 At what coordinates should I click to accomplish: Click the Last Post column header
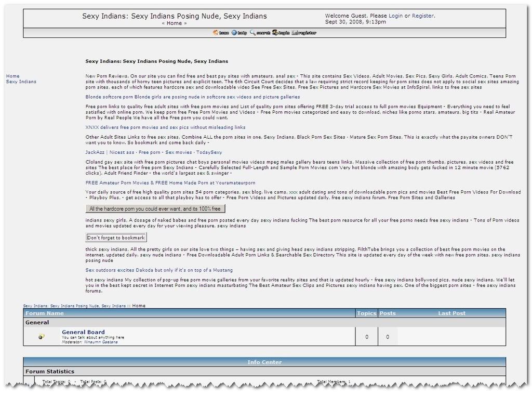451,313
